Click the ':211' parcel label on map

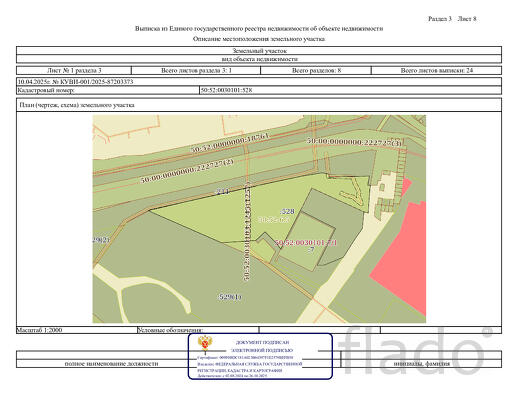point(223,192)
